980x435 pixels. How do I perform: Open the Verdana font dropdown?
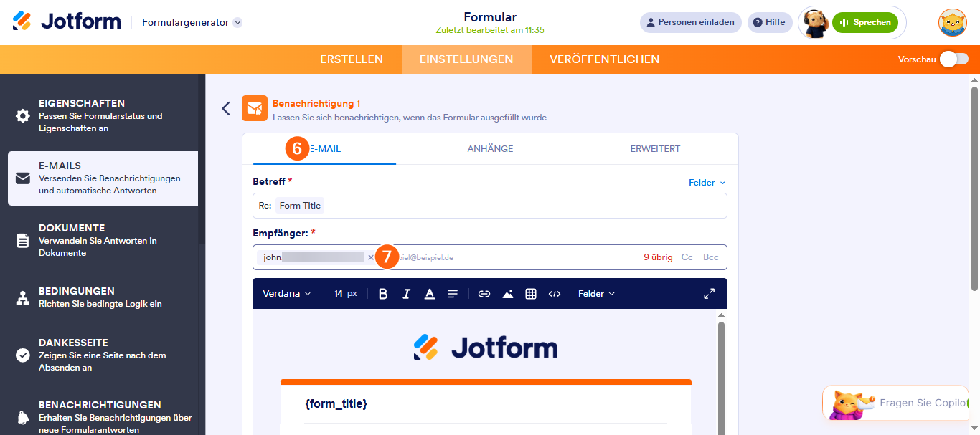pyautogui.click(x=287, y=294)
